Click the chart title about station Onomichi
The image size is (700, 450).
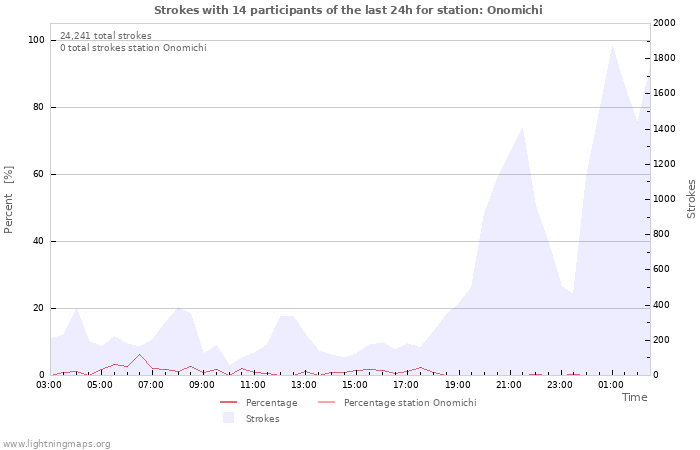[348, 10]
